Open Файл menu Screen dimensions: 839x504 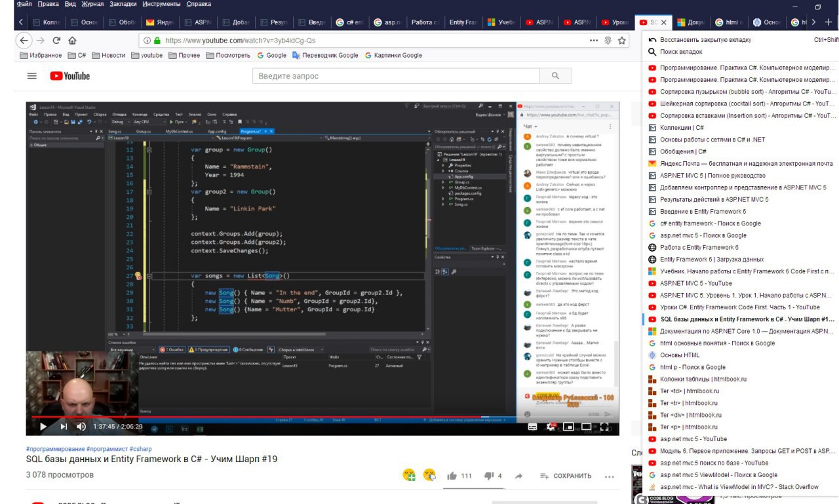pyautogui.click(x=24, y=4)
